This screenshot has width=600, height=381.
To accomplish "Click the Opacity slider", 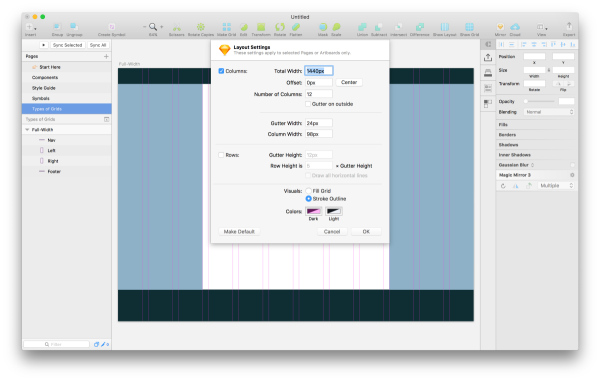I will click(x=540, y=101).
